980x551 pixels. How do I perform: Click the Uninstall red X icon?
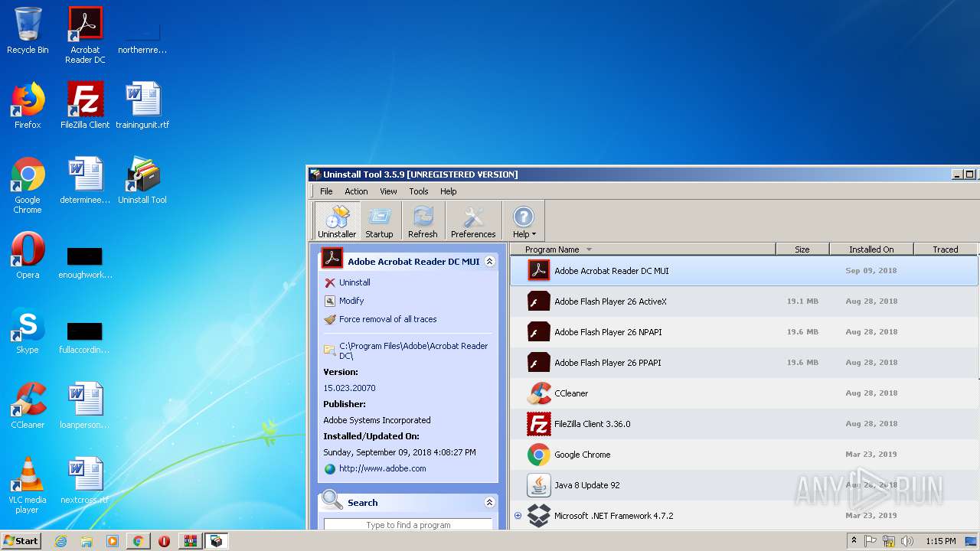pos(330,282)
